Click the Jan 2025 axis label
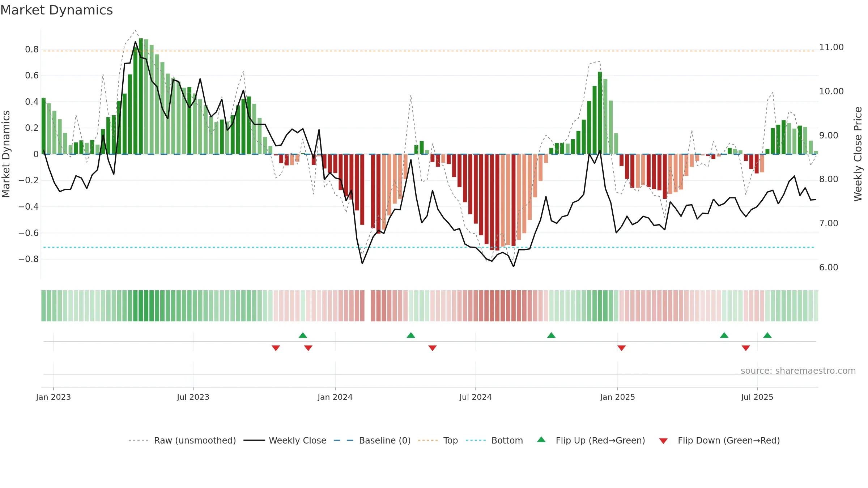Screen dimensions: 868x488 click(618, 397)
